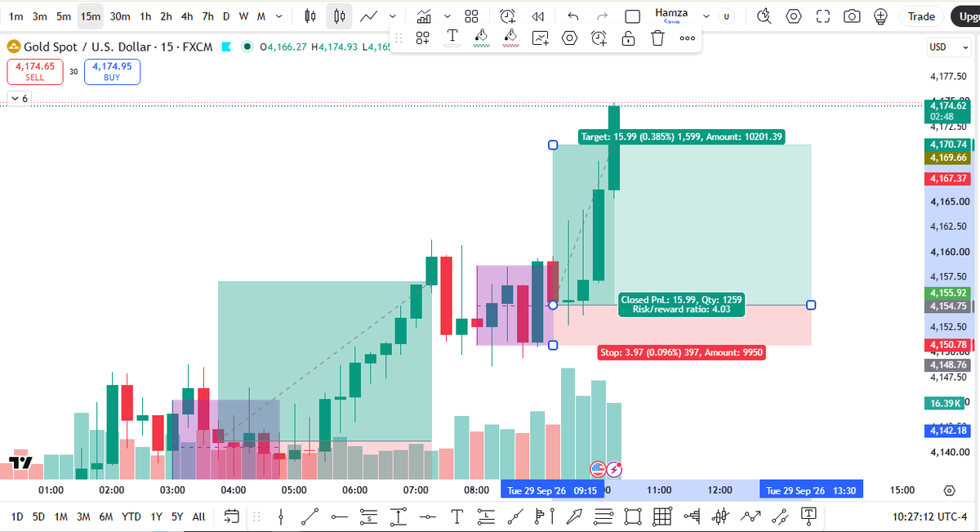Expand the Indicators favorites dropdown arrow
The height and width of the screenshot is (532, 980).
click(x=447, y=16)
